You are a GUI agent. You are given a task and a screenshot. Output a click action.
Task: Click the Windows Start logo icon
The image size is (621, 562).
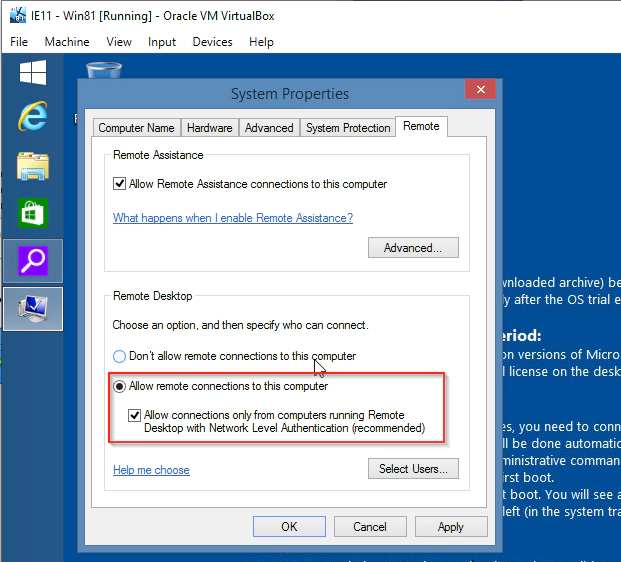[x=33, y=73]
